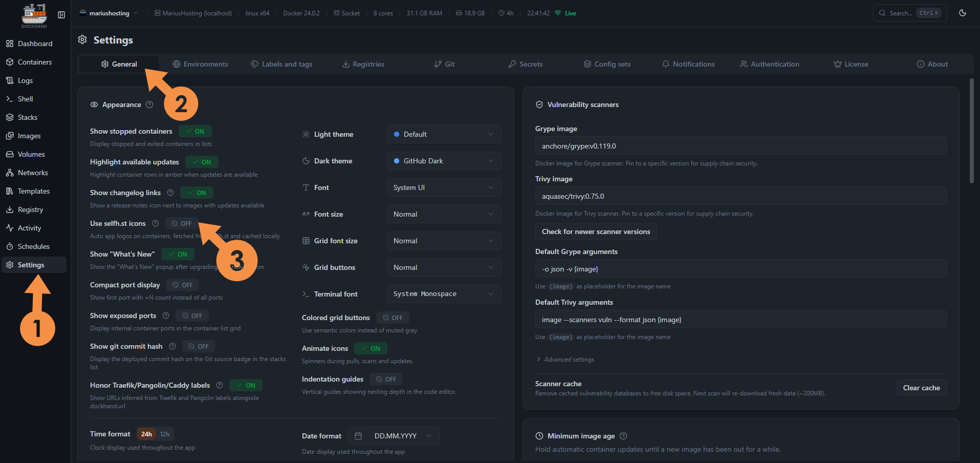This screenshot has width=980, height=463.
Task: Click Clear cache button
Action: [x=921, y=388]
